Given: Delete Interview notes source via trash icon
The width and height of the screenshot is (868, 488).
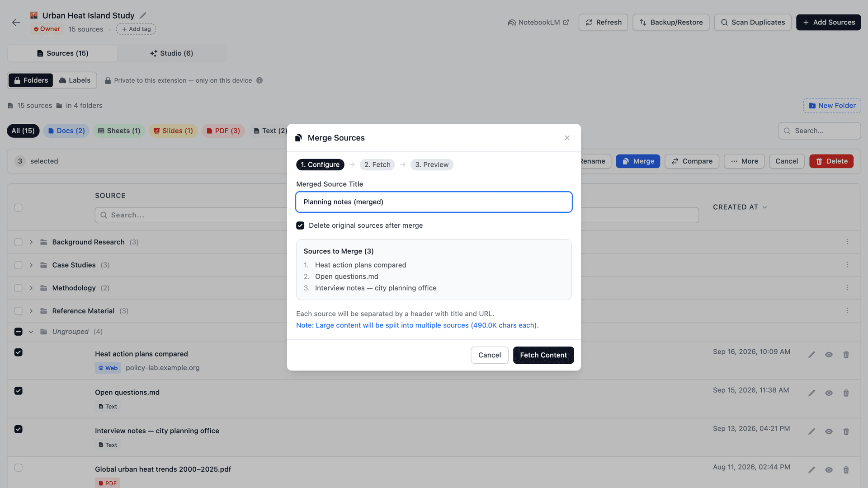Looking at the screenshot, I should (846, 432).
